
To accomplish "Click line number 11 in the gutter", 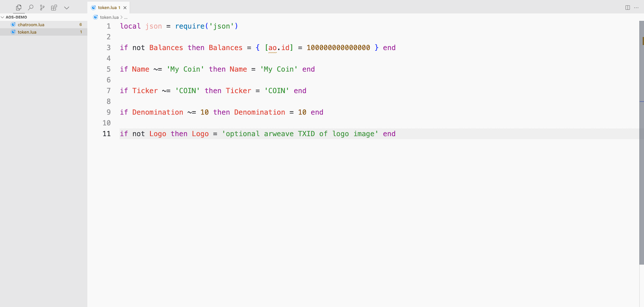I will 106,134.
